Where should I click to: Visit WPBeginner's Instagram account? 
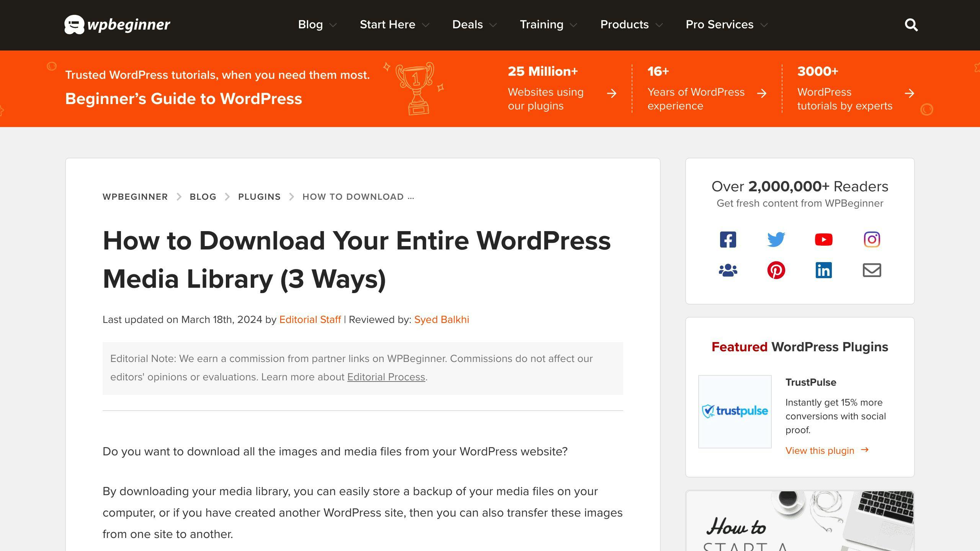[x=872, y=239]
